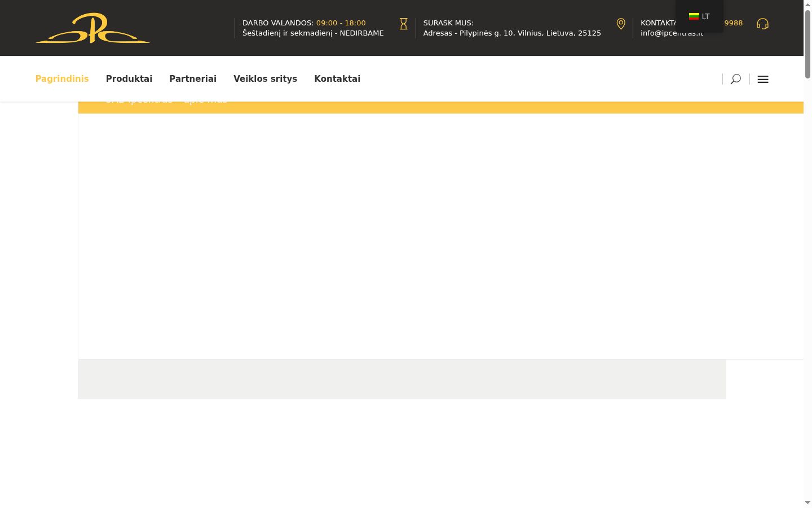Image resolution: width=812 pixels, height=508 pixels.
Task: Open the Kontaktai menu item
Action: click(337, 78)
